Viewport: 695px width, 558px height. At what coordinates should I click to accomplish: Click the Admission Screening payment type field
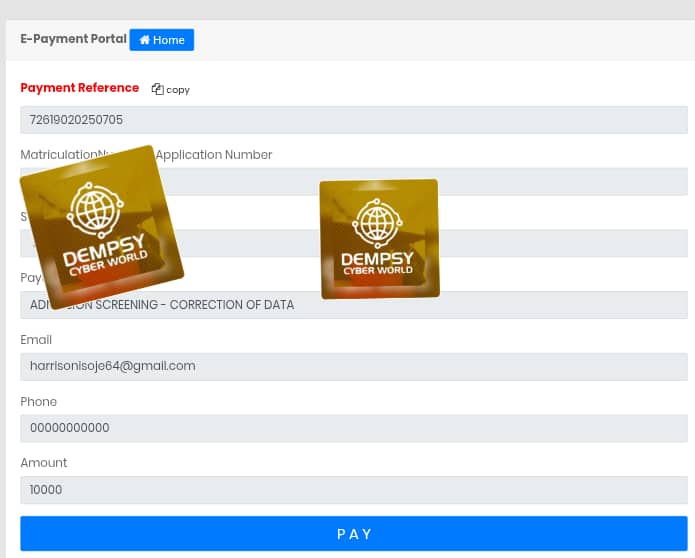(354, 305)
